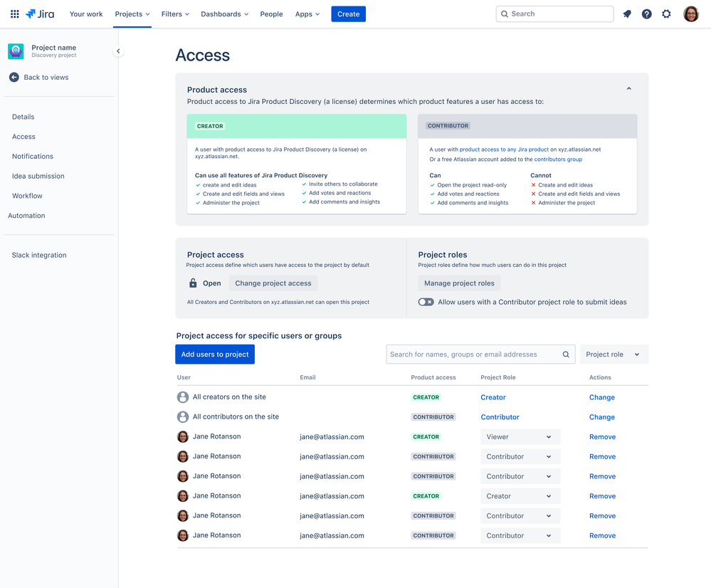Collapse the sidebar with the chevron button

(x=118, y=51)
